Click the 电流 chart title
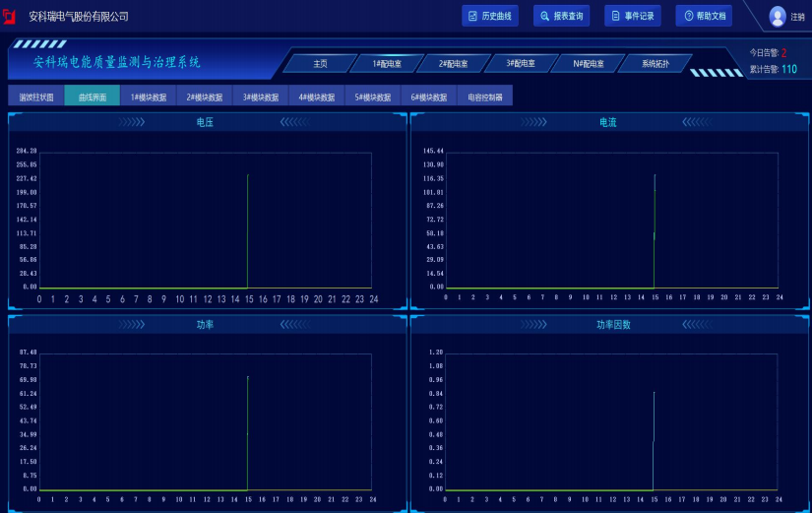 [x=608, y=122]
